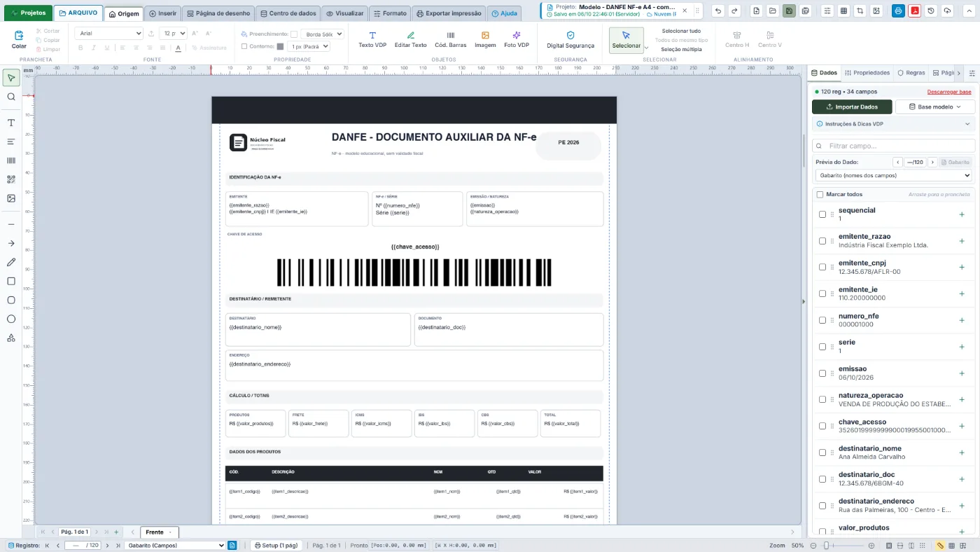This screenshot has width=980, height=552.
Task: Tick the emitente_cnpj field checkbox
Action: click(822, 267)
